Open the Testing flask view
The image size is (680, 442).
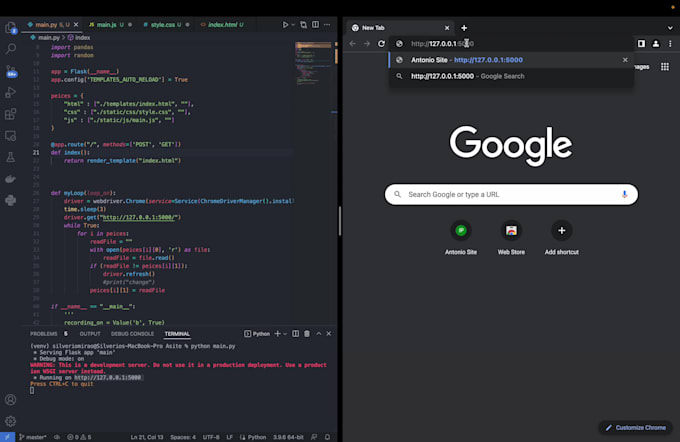10,157
